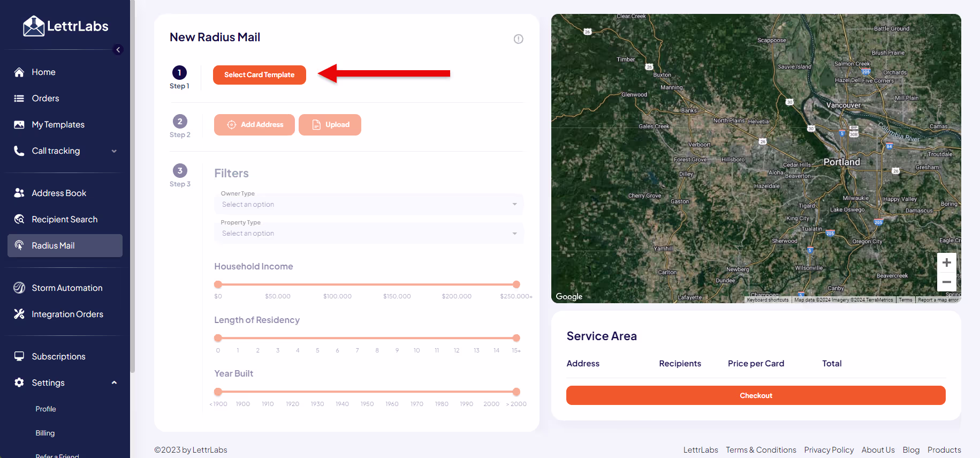Click the info icon beside New Radius Mail

coord(519,39)
